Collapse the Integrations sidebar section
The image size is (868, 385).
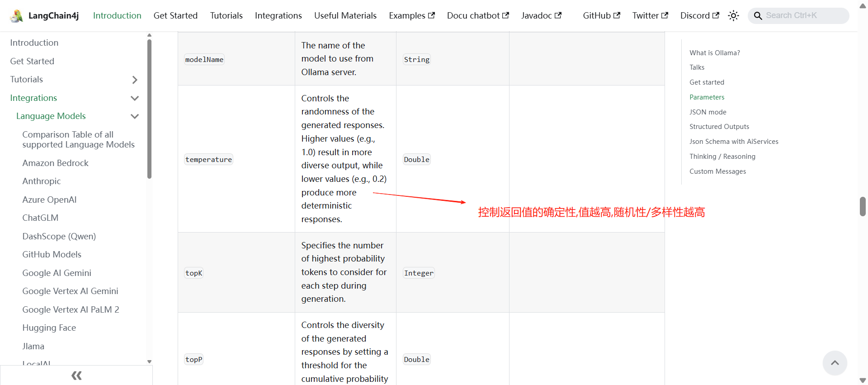134,98
